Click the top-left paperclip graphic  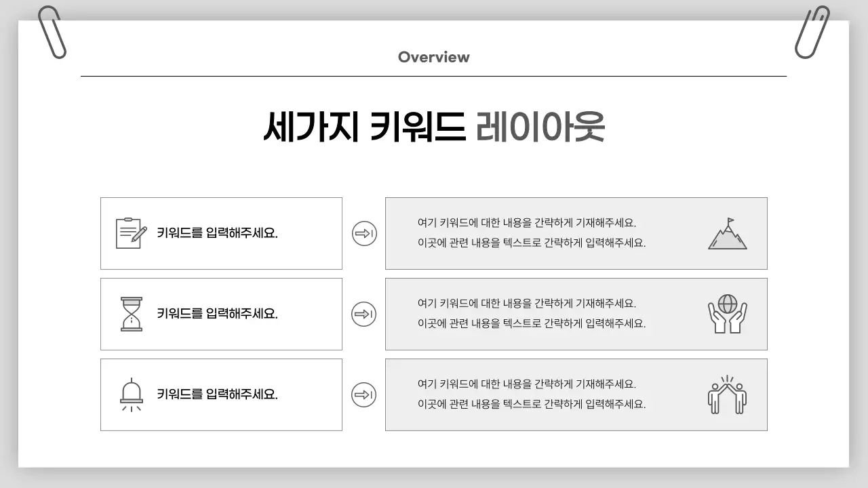pos(51,30)
